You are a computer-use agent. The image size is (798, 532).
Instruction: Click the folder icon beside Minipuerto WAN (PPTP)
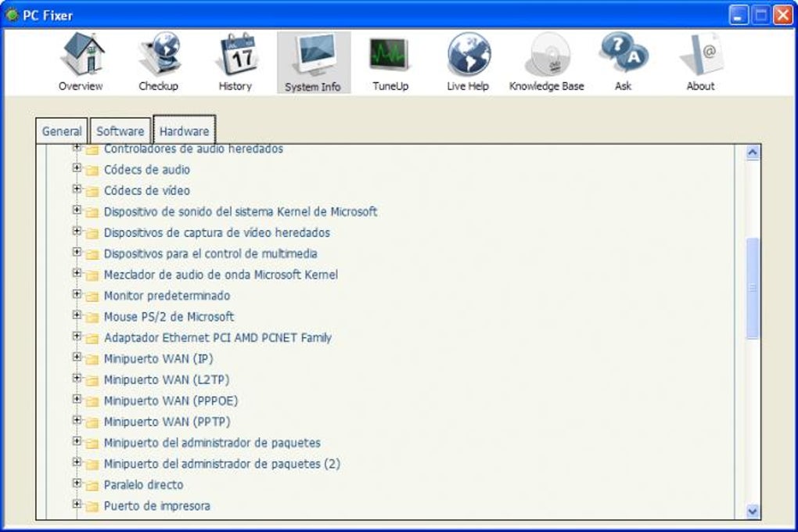pyautogui.click(x=92, y=422)
